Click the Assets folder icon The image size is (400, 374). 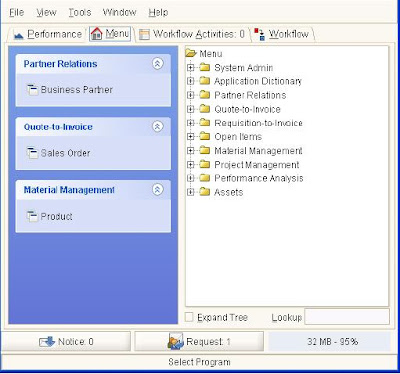(205, 192)
